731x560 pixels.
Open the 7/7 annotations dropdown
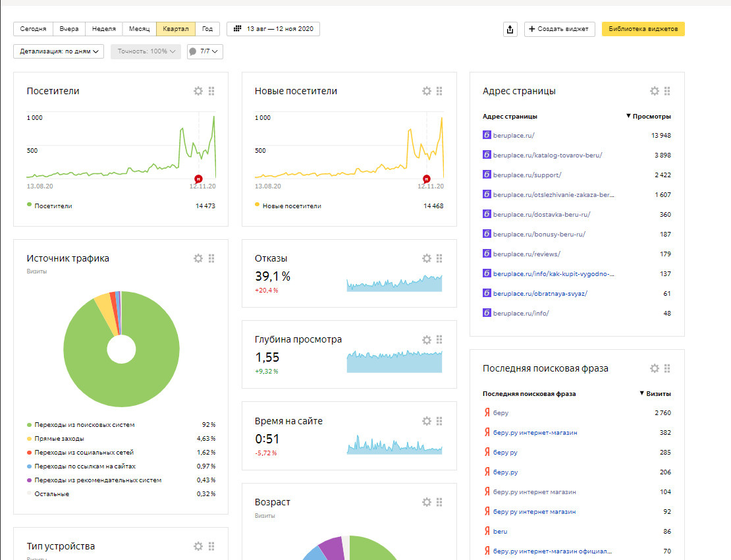[205, 51]
